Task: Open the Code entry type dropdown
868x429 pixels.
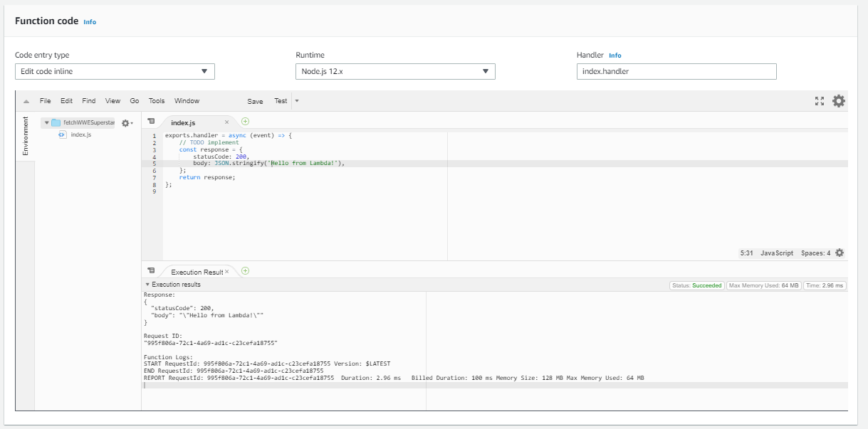Action: (x=115, y=71)
